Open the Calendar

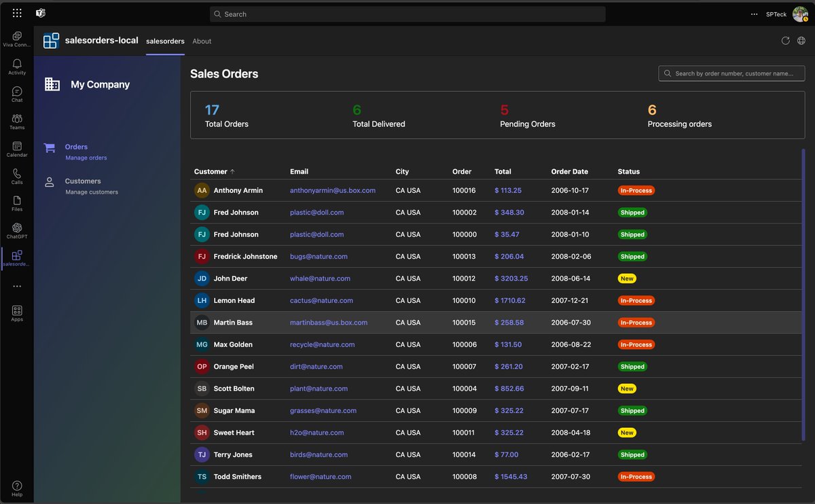(16, 149)
